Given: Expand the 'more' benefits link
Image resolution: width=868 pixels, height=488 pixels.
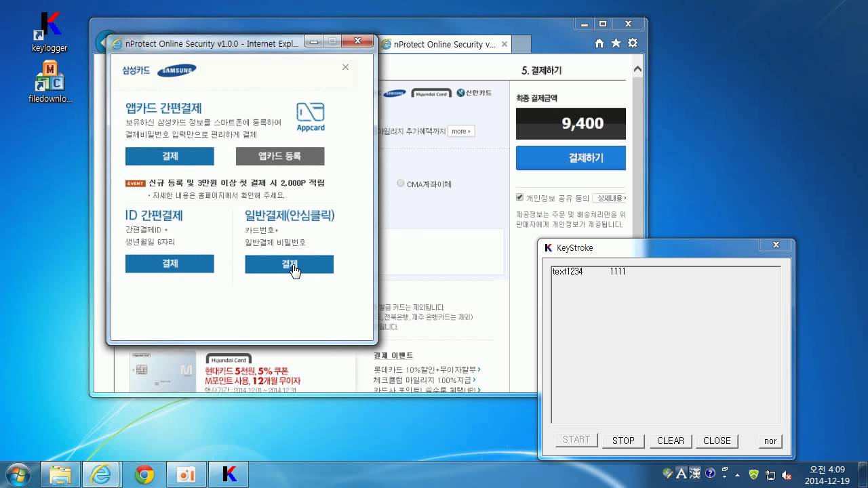Looking at the screenshot, I should (461, 131).
